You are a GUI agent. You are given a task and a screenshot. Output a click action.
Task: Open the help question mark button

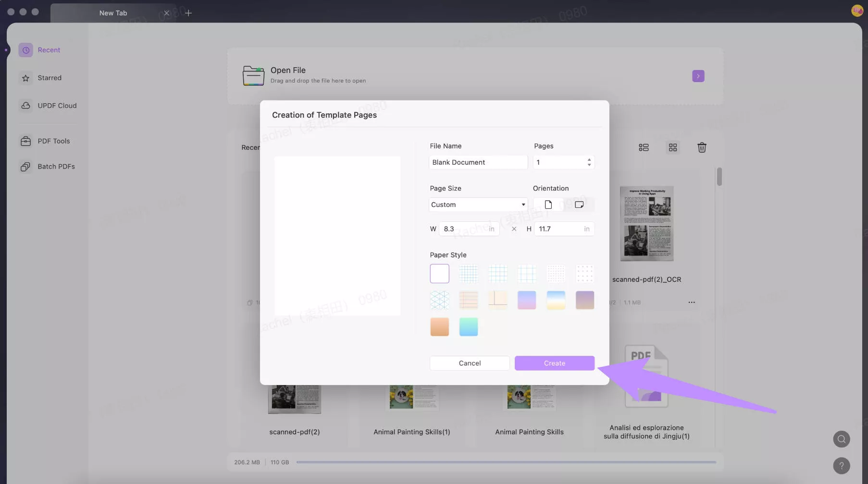[x=841, y=466]
